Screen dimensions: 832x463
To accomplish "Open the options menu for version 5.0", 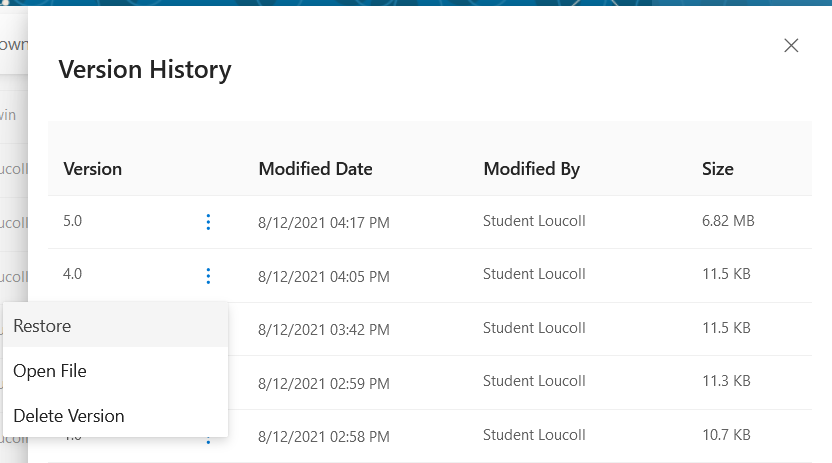I will click(208, 222).
